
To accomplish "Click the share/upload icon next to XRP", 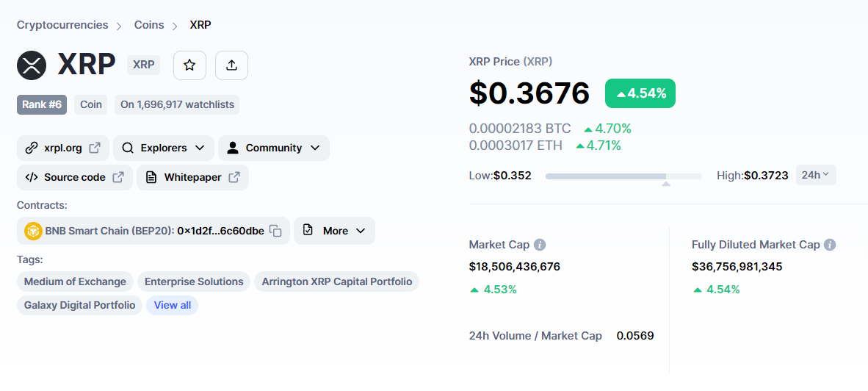I will [231, 65].
